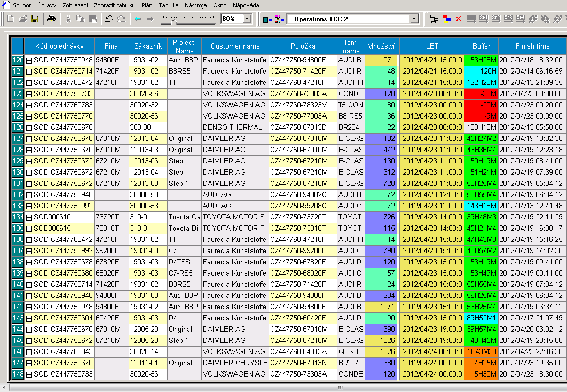Click the Save floppy disk icon

coord(35,19)
